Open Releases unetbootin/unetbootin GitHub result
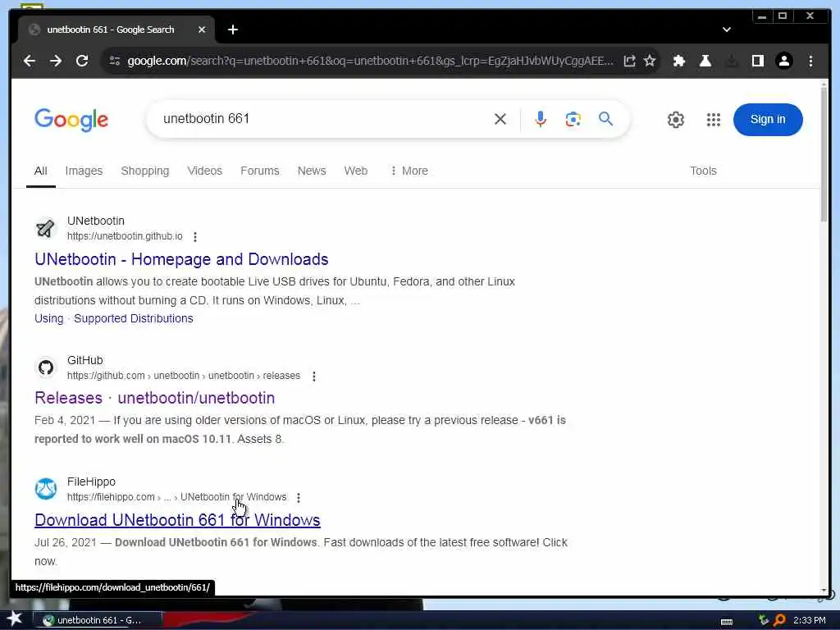 click(x=154, y=398)
